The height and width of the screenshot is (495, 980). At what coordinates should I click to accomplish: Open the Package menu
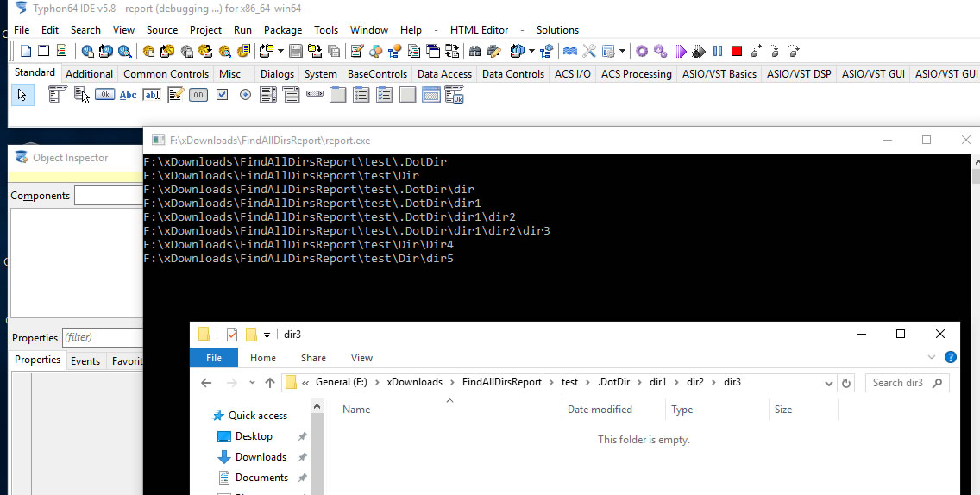coord(282,30)
